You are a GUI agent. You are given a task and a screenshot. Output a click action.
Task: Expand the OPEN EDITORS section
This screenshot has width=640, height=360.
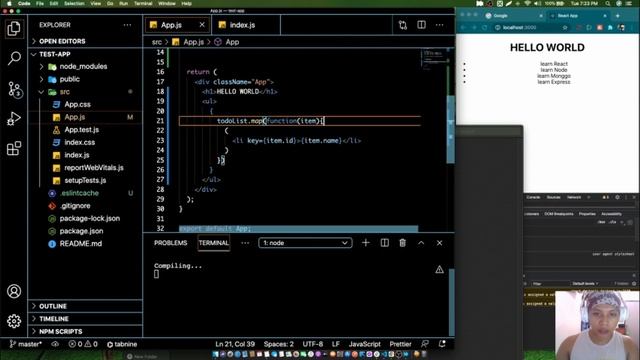(x=86, y=41)
